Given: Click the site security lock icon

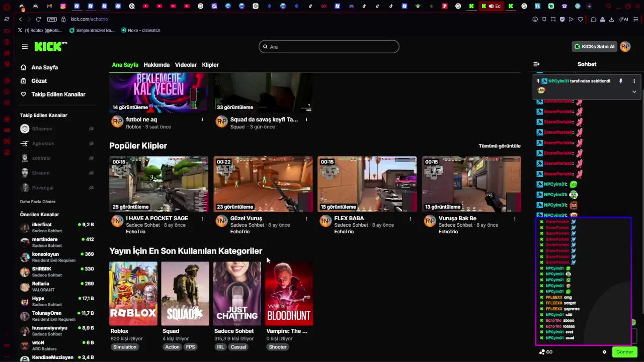Looking at the screenshot, I should tap(64, 19).
